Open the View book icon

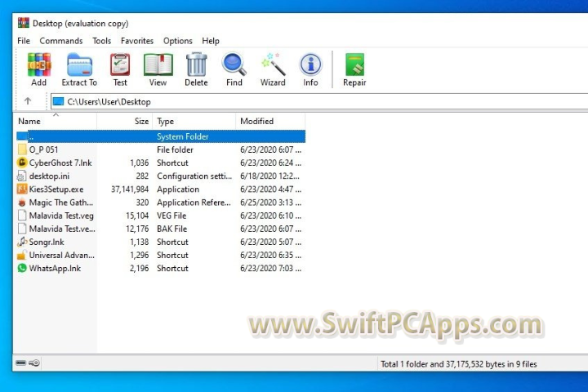(158, 65)
